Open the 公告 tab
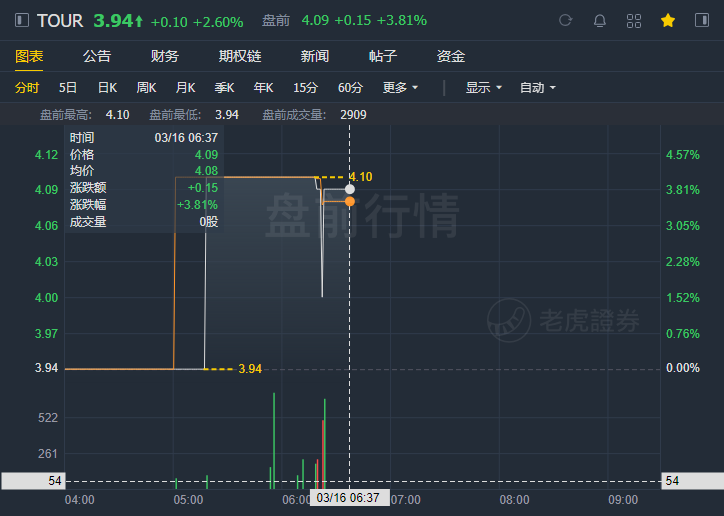The width and height of the screenshot is (724, 516). (x=97, y=56)
